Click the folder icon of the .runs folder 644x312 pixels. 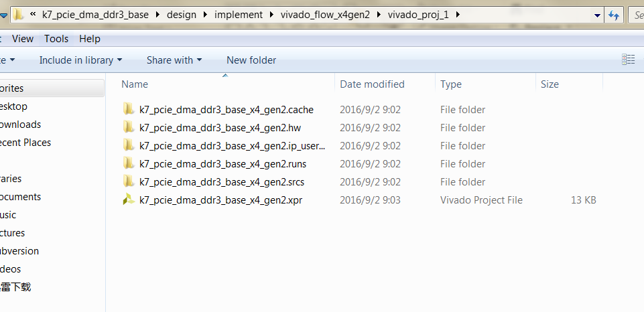(129, 163)
